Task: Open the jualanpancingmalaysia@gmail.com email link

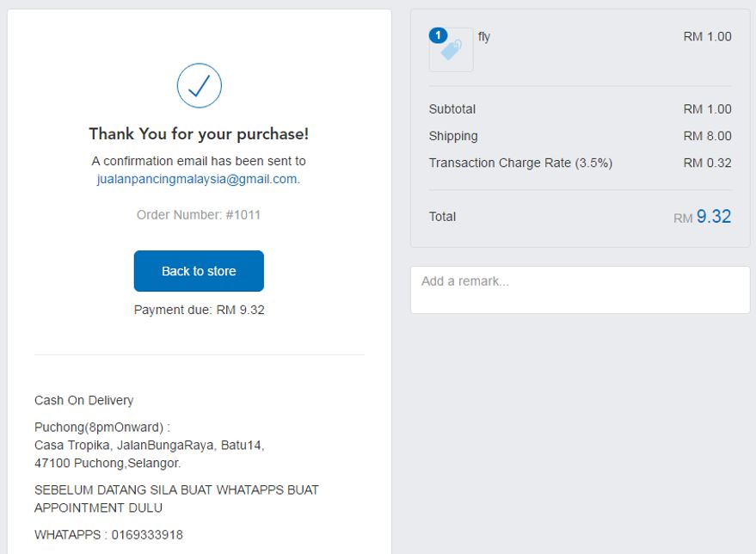Action: pos(198,179)
